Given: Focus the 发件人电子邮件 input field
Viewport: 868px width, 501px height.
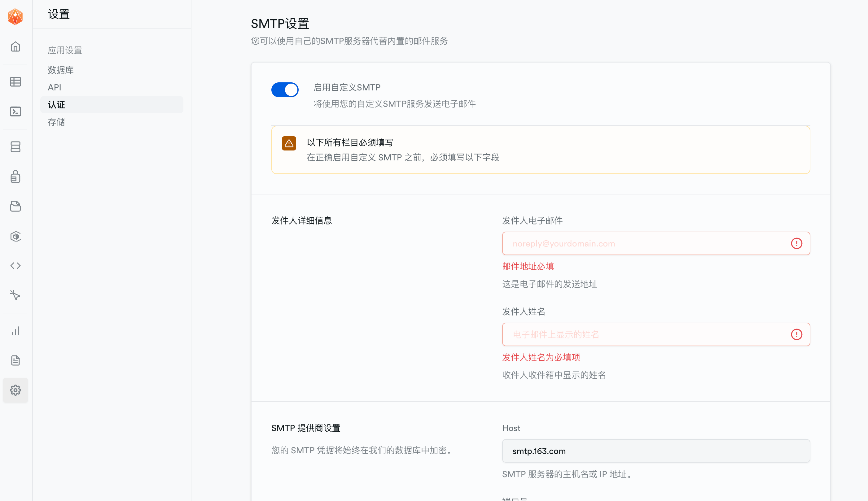Looking at the screenshot, I should coord(655,243).
